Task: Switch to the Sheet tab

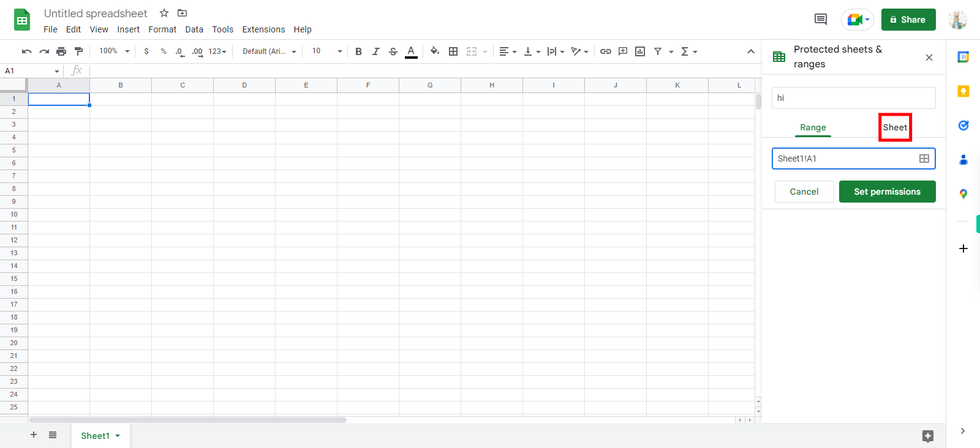Action: click(x=895, y=127)
